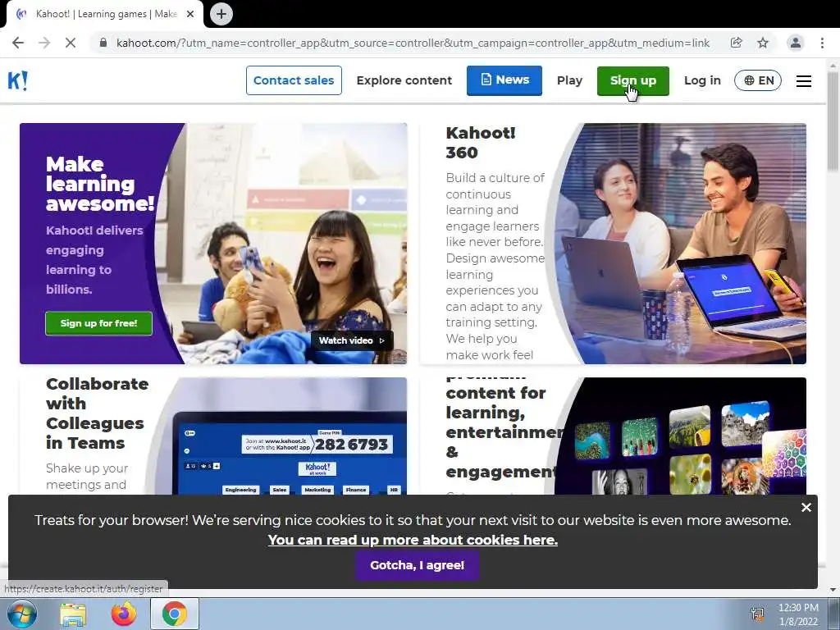The height and width of the screenshot is (630, 840).
Task: Accept cookies with Gotcha, I agree!
Action: click(418, 565)
